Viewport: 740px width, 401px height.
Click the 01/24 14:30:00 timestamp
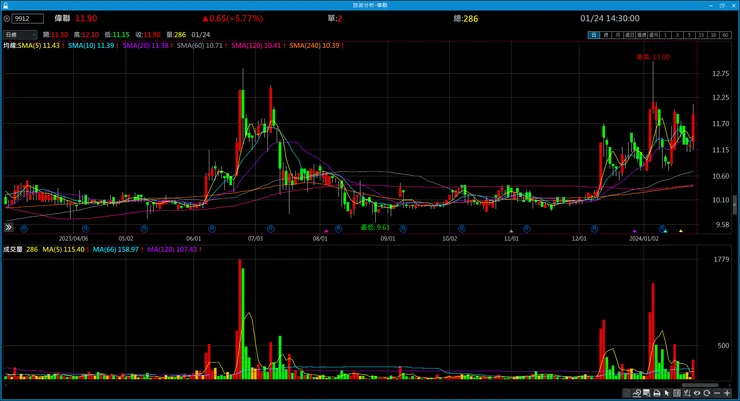(610, 19)
